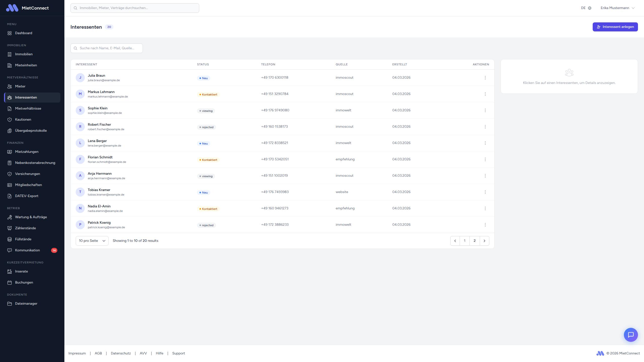Go to previous page arrow

[455, 241]
